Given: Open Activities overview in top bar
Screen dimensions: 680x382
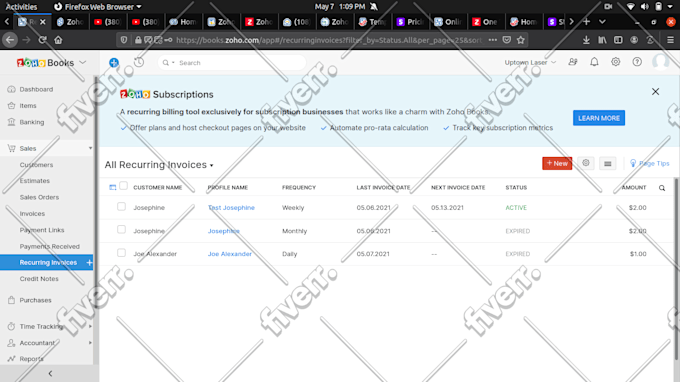Looking at the screenshot, I should (x=21, y=7).
